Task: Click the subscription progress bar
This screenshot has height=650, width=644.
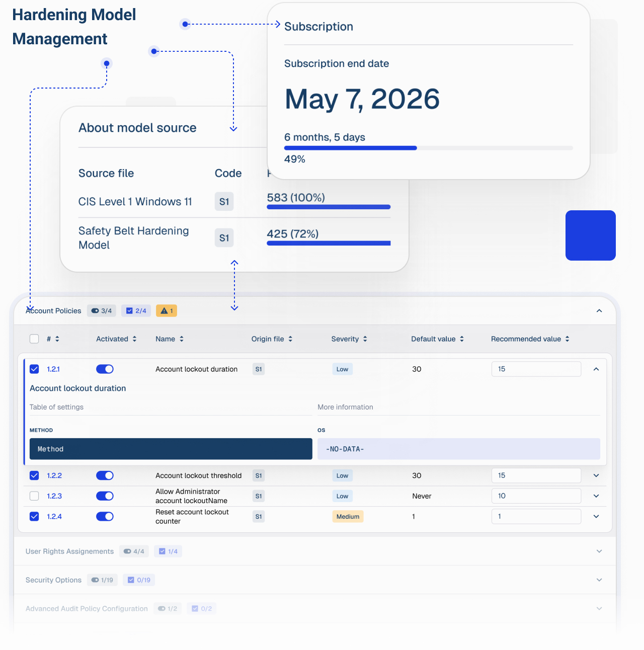Action: pos(428,148)
